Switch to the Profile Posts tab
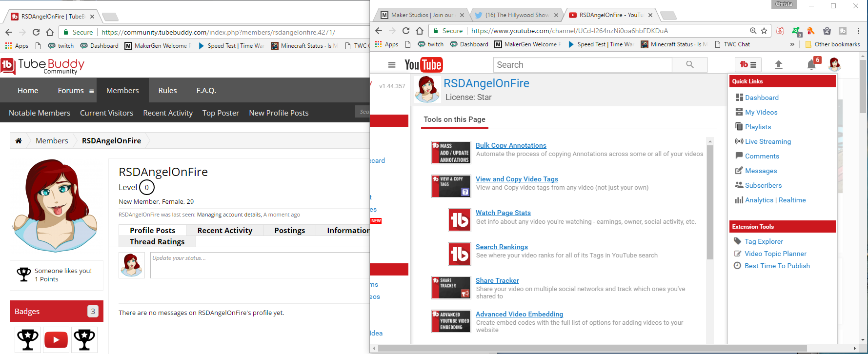The width and height of the screenshot is (868, 354). tap(152, 230)
